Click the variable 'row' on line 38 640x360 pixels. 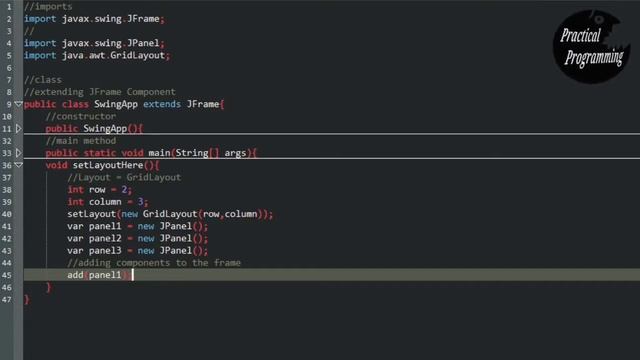click(97, 190)
